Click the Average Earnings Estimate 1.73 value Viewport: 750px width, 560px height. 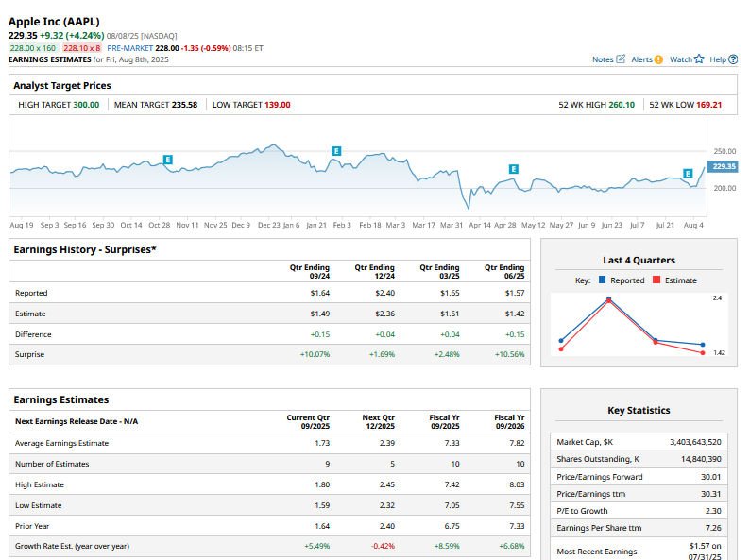point(322,443)
